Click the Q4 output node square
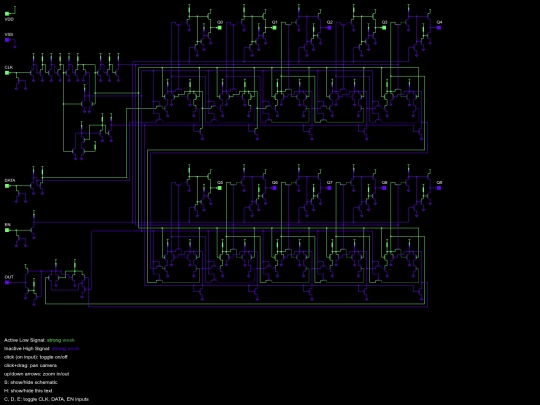Viewport: 540px width, 405px height. (439, 28)
